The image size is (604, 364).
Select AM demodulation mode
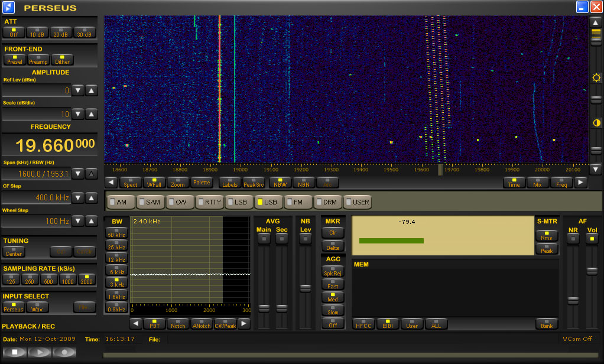click(121, 202)
